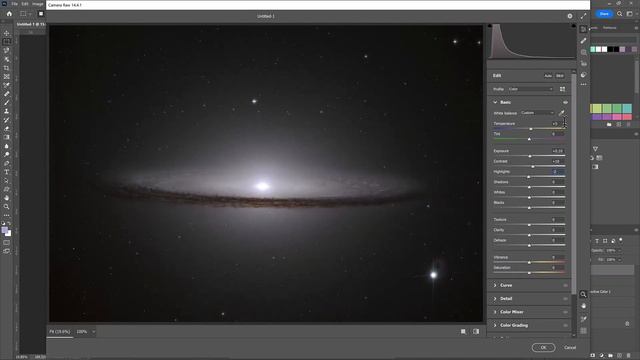
Task: Select the Gradient tool
Action: click(x=7, y=137)
